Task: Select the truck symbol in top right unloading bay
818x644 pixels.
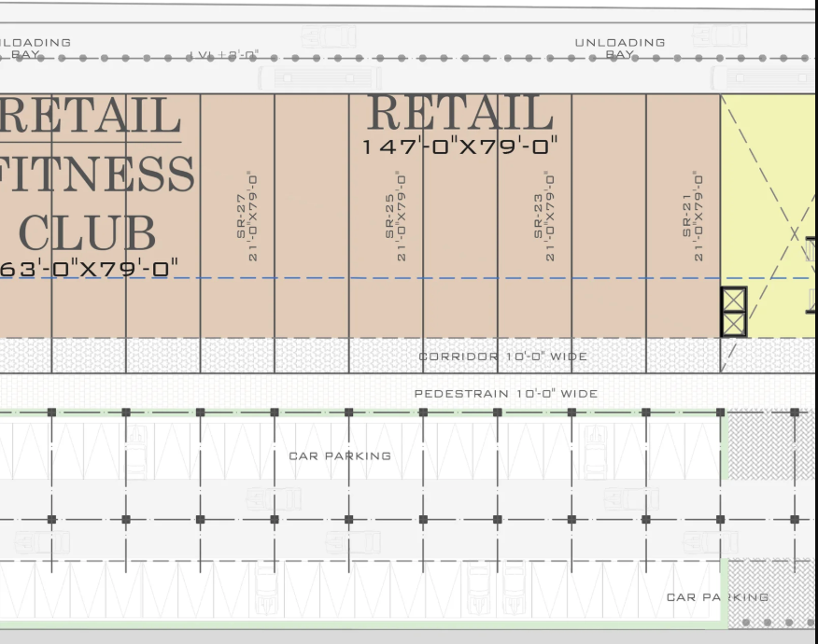Action: tap(719, 36)
